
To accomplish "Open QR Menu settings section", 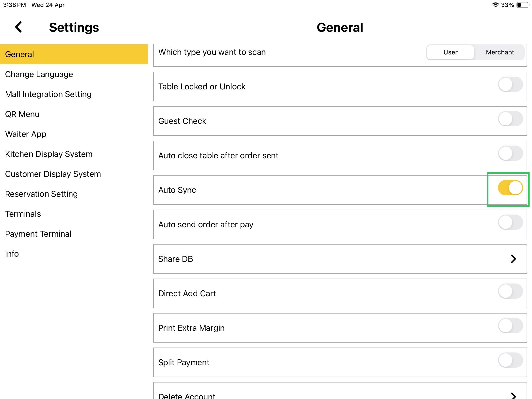I will click(22, 114).
